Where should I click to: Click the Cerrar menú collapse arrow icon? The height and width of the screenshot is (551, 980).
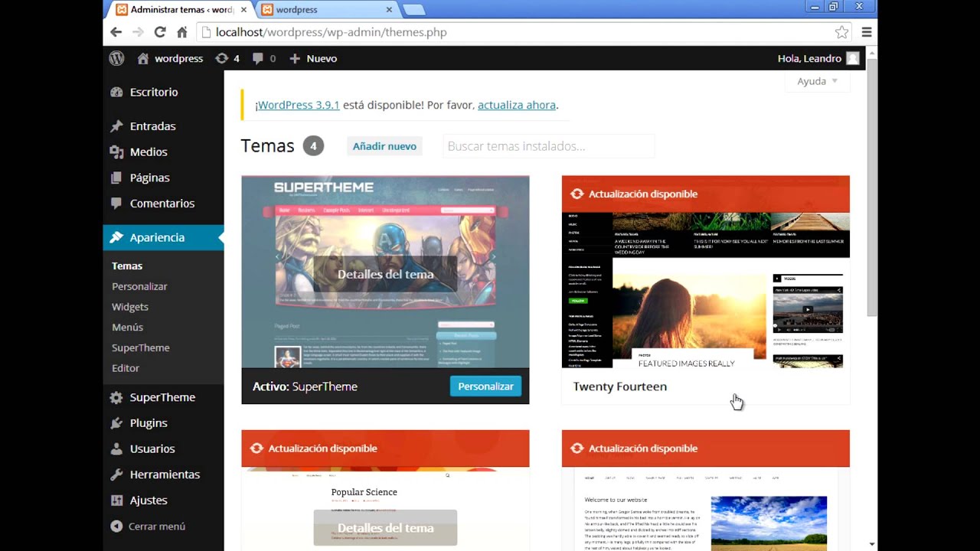coord(116,527)
